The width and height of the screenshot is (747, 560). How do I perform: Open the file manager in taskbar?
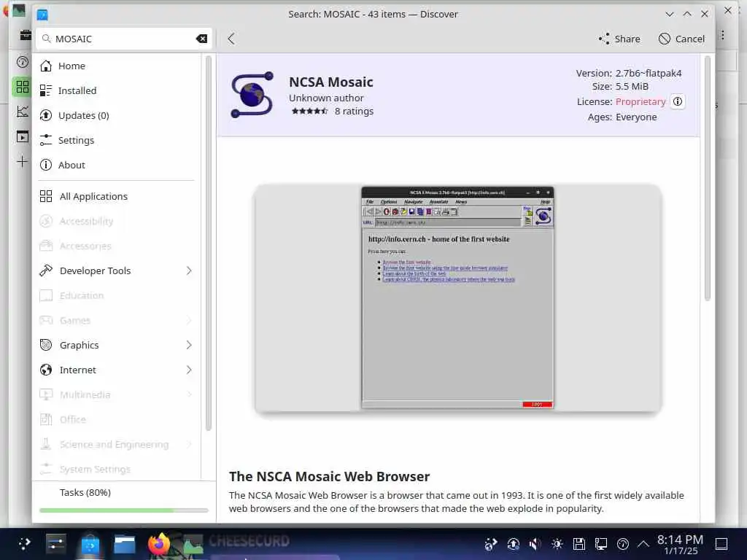[x=124, y=543]
